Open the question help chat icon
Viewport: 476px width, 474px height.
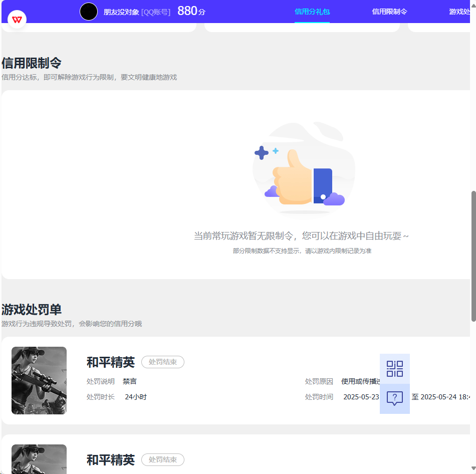coord(395,398)
